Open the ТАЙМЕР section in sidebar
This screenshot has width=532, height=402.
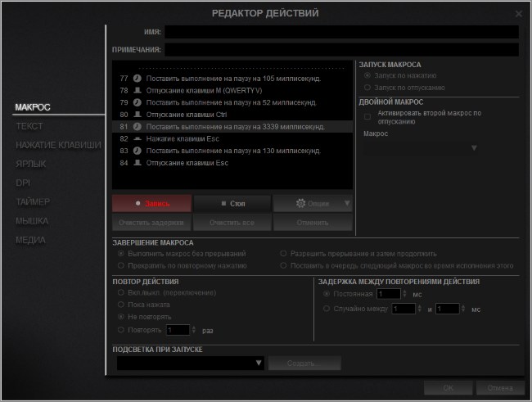[x=33, y=201]
